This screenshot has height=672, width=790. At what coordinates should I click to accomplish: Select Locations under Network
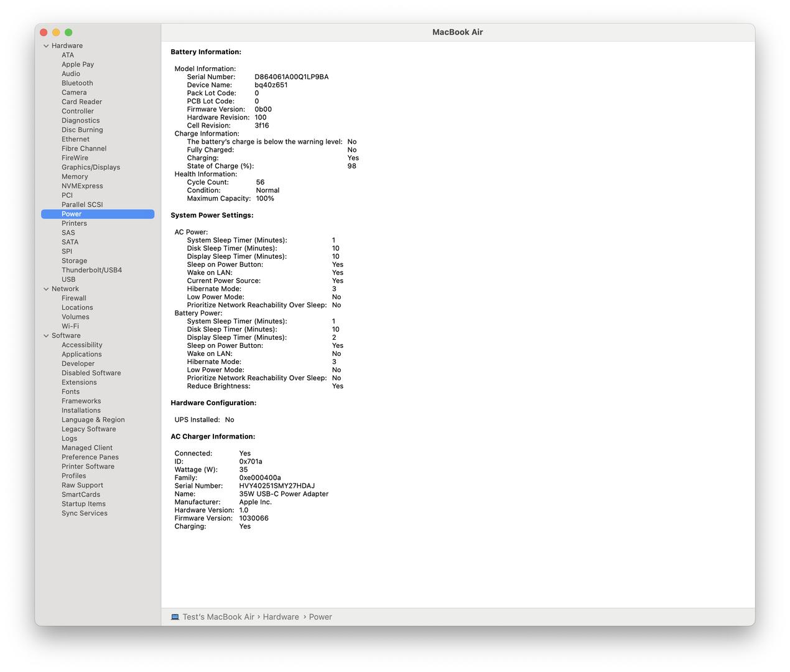(77, 308)
